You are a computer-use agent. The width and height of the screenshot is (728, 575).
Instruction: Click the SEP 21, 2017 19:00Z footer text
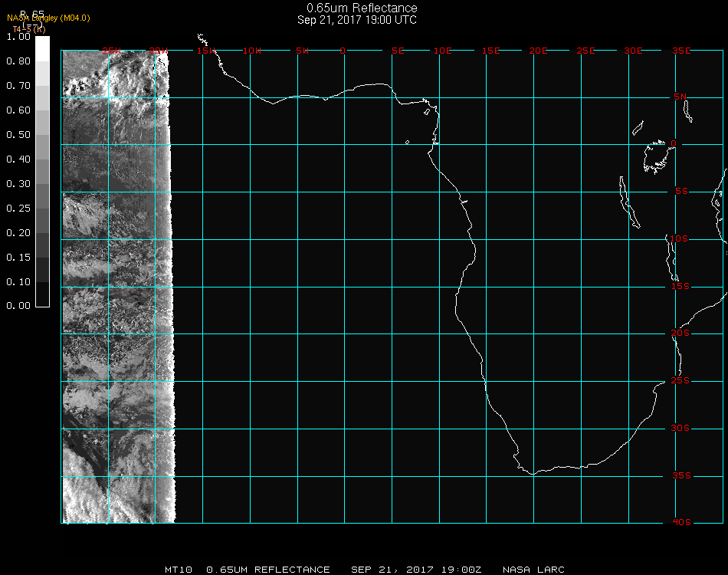[417, 570]
